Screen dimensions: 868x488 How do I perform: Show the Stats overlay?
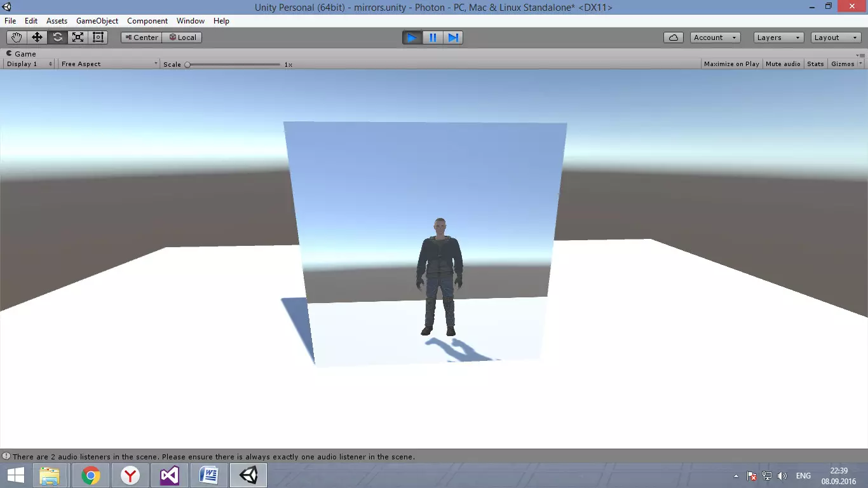(815, 64)
